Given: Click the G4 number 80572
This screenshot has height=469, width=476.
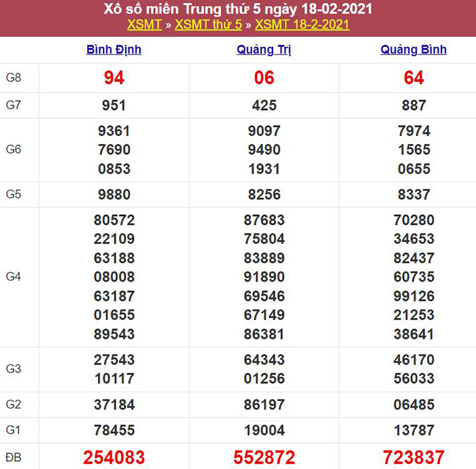Looking at the screenshot, I should tap(114, 220).
